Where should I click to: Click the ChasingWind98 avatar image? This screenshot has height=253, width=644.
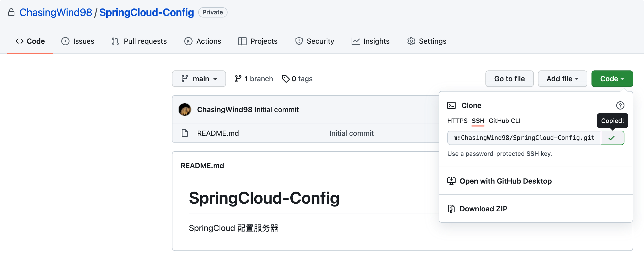coord(185,110)
